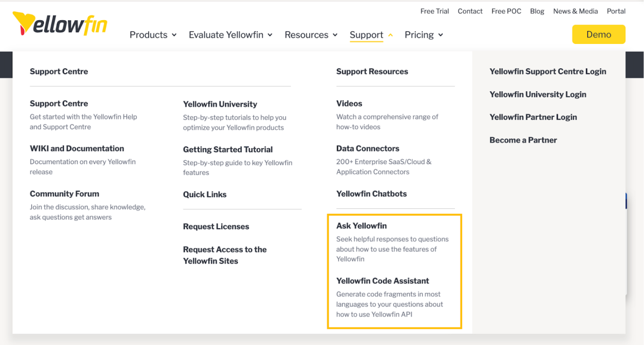Image resolution: width=644 pixels, height=345 pixels.
Task: Click the Yellowfin logo
Action: (x=59, y=25)
